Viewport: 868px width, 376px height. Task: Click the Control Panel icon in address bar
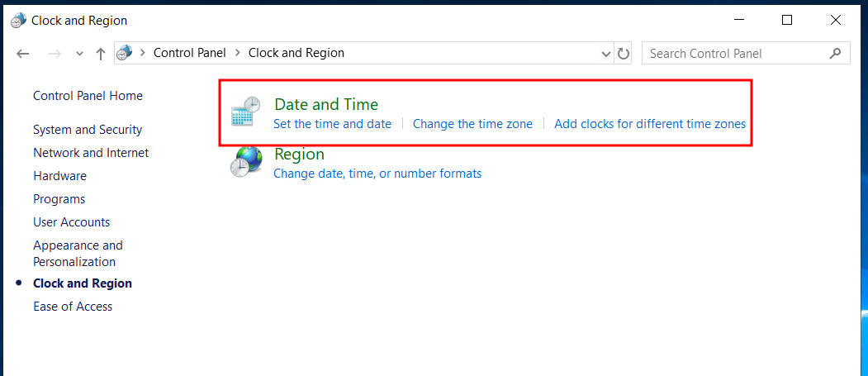[125, 53]
